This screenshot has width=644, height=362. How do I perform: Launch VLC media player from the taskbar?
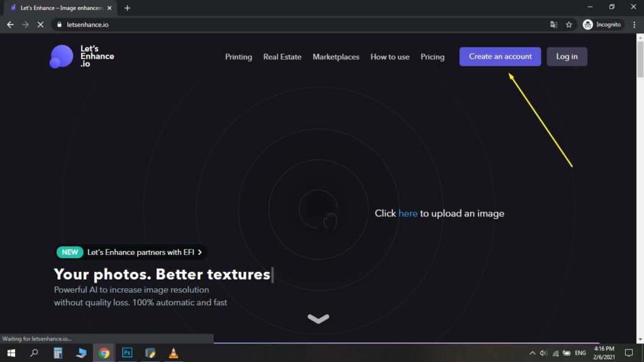tap(173, 353)
